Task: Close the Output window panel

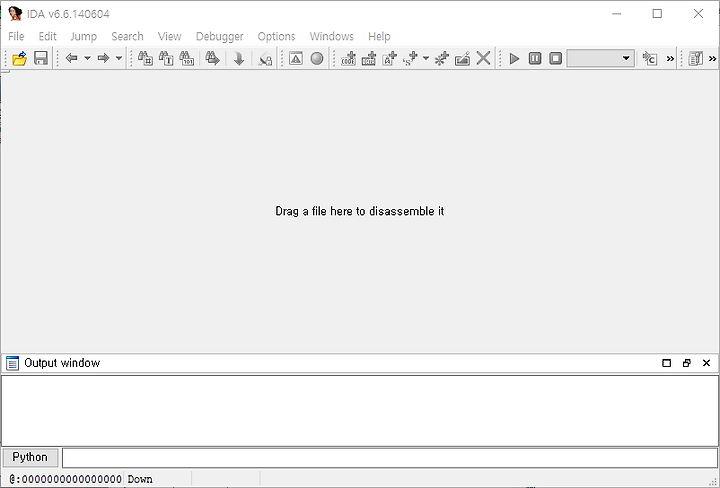Action: [x=707, y=363]
